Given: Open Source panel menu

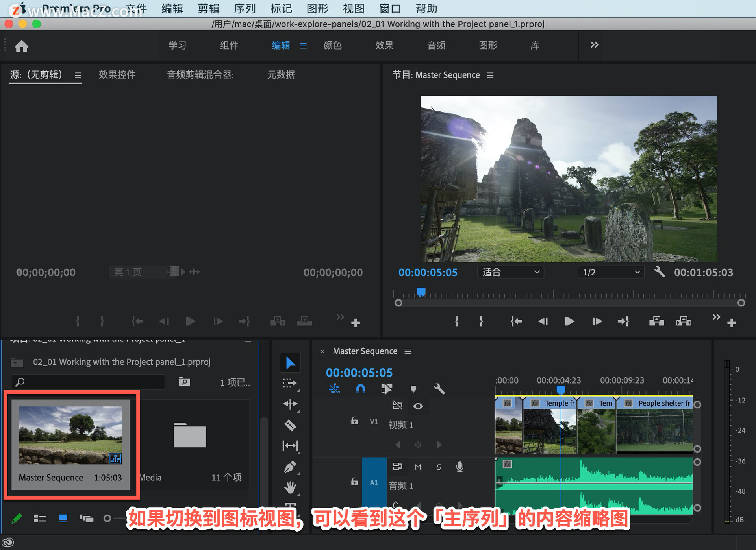Looking at the screenshot, I should click(x=78, y=75).
